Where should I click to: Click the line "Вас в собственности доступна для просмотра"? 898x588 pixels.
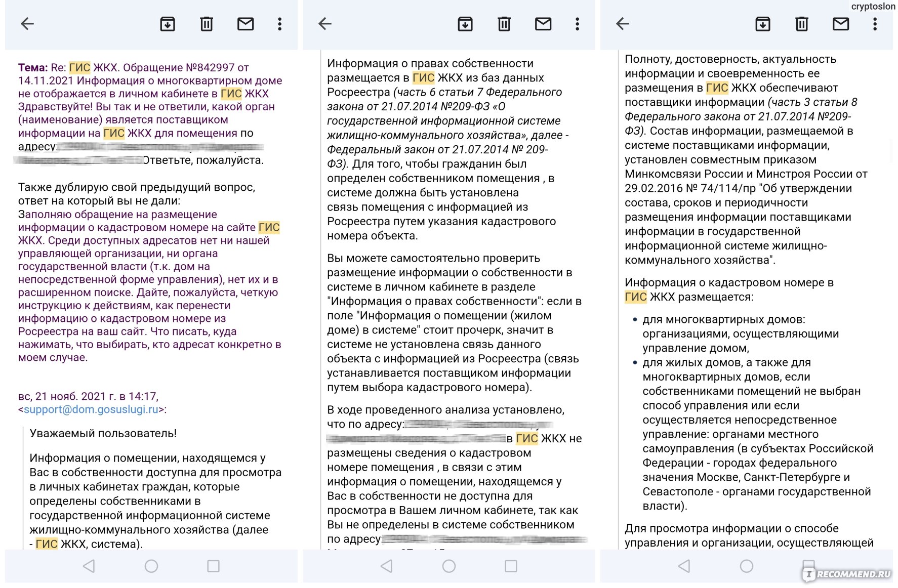155,473
